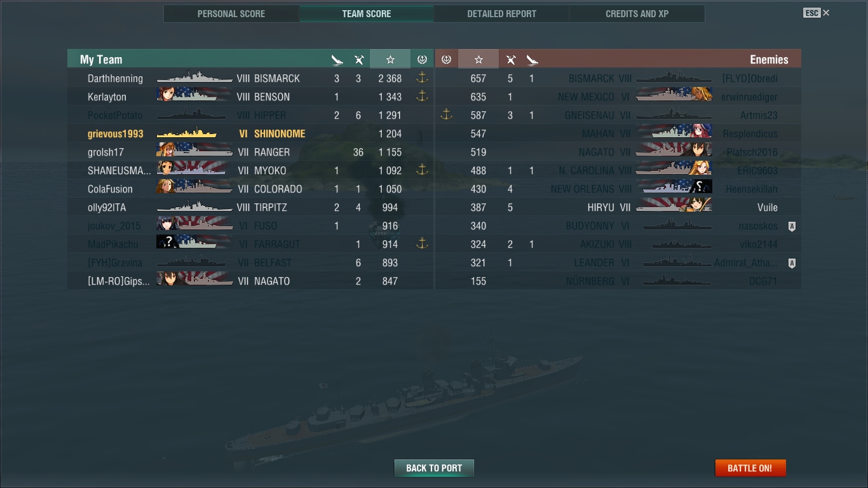Click the badge icon beside nasoskos
The height and width of the screenshot is (488, 868).
pos(792,226)
